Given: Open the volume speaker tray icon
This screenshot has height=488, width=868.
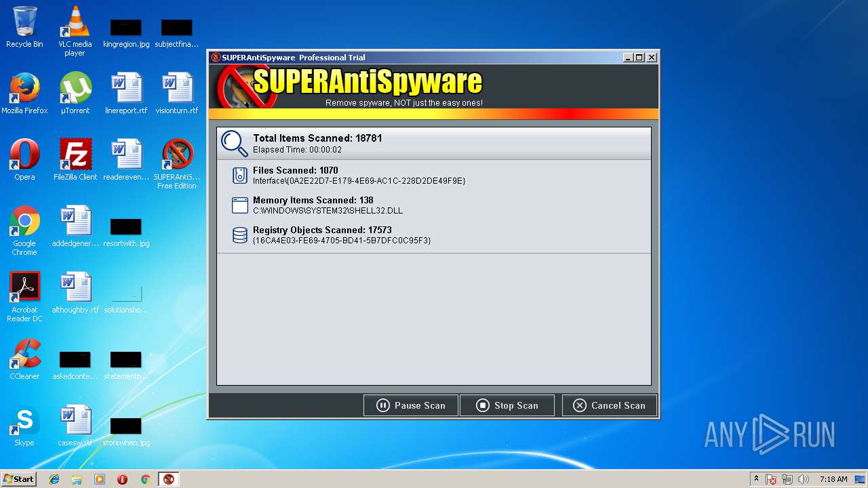Looking at the screenshot, I should pyautogui.click(x=804, y=479).
